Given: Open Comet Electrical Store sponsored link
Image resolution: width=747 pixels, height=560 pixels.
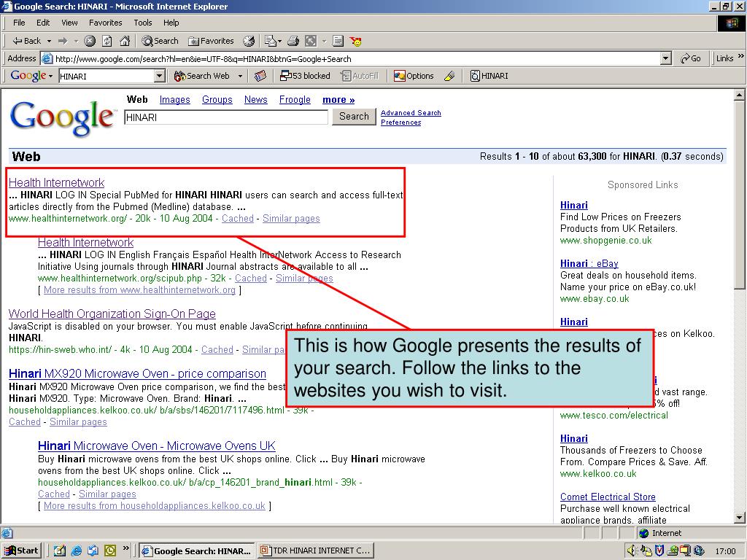Looking at the screenshot, I should tap(608, 497).
